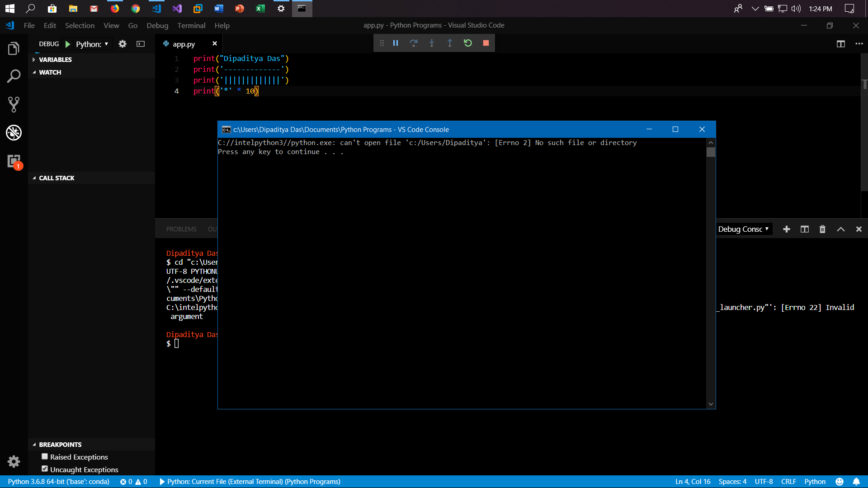Split the debug console panel
The height and width of the screenshot is (488, 868).
[805, 229]
